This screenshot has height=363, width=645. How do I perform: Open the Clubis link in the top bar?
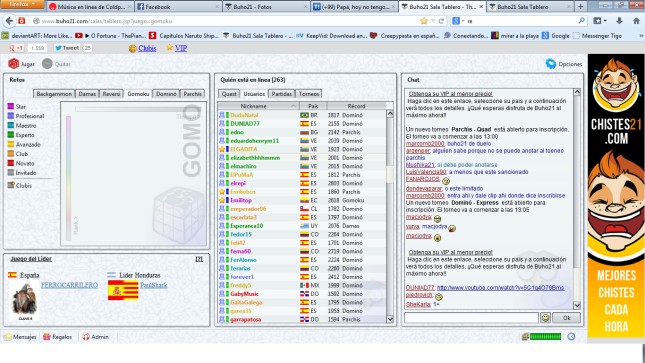(147, 48)
